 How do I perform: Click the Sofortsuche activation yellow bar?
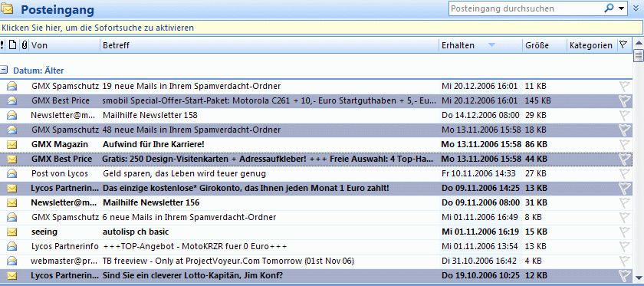pyautogui.click(x=321, y=28)
